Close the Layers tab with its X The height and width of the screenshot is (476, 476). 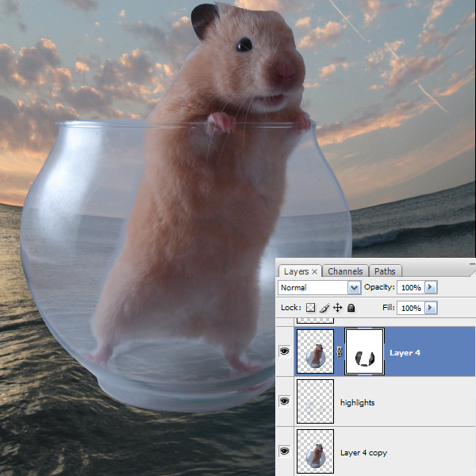click(x=314, y=271)
